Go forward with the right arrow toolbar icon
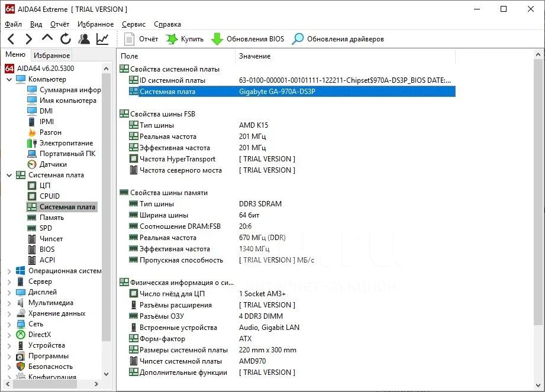The image size is (545, 392). pos(29,39)
